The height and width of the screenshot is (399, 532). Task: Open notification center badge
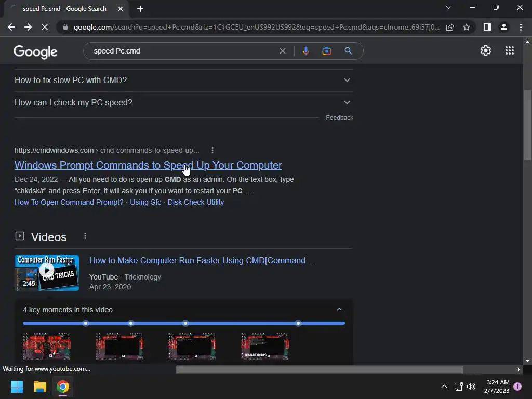tap(517, 387)
